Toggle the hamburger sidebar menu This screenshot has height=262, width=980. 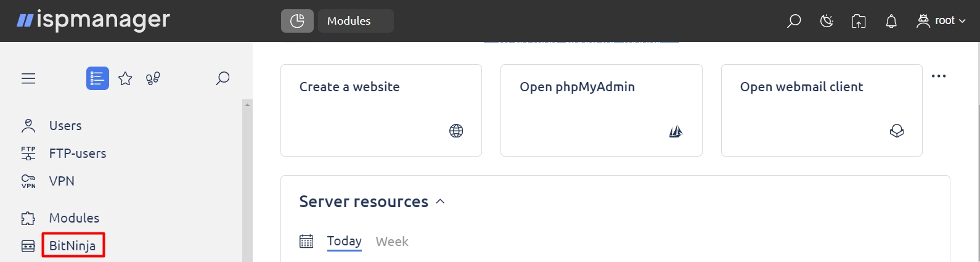[28, 78]
